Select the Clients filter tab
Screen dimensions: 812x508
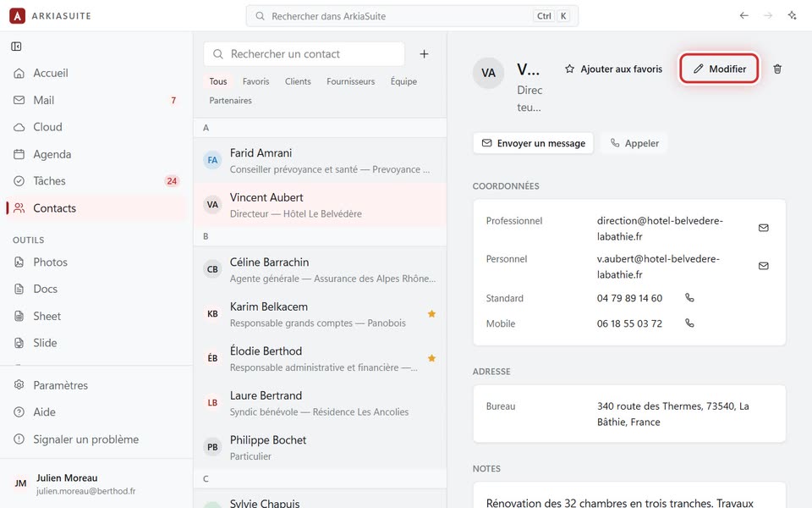coord(298,81)
